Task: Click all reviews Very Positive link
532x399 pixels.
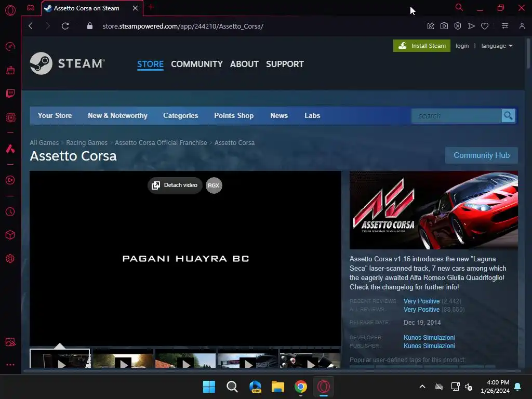Action: (421, 310)
